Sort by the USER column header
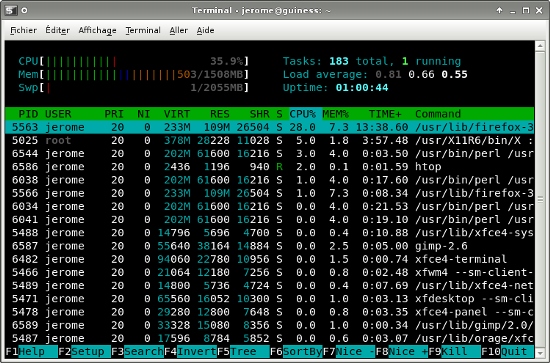550x363 pixels. coord(58,114)
